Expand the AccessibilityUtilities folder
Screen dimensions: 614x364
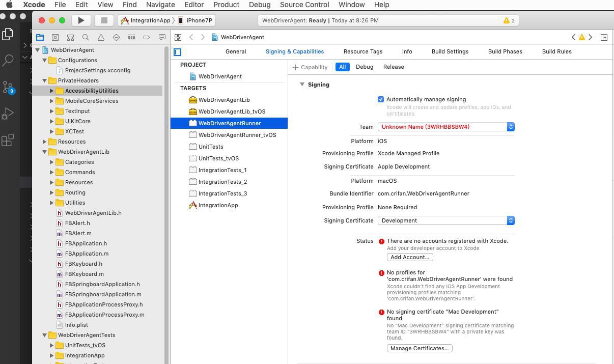[x=52, y=91]
